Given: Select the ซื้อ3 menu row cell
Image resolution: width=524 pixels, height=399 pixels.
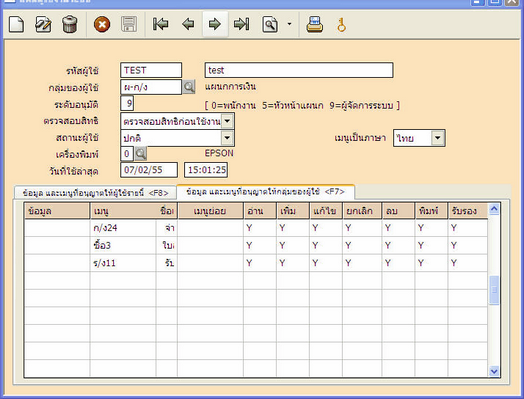Looking at the screenshot, I should (x=123, y=245).
